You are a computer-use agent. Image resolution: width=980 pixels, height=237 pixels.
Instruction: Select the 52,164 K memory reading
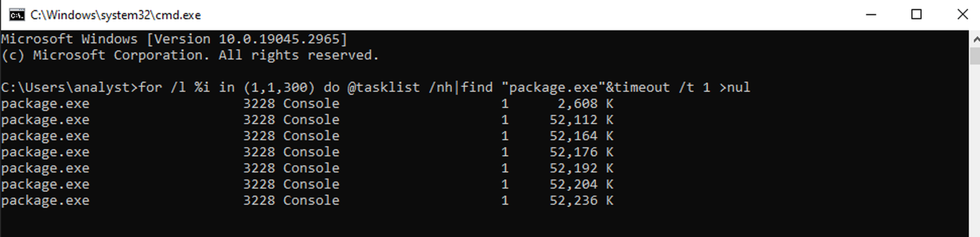(x=581, y=136)
